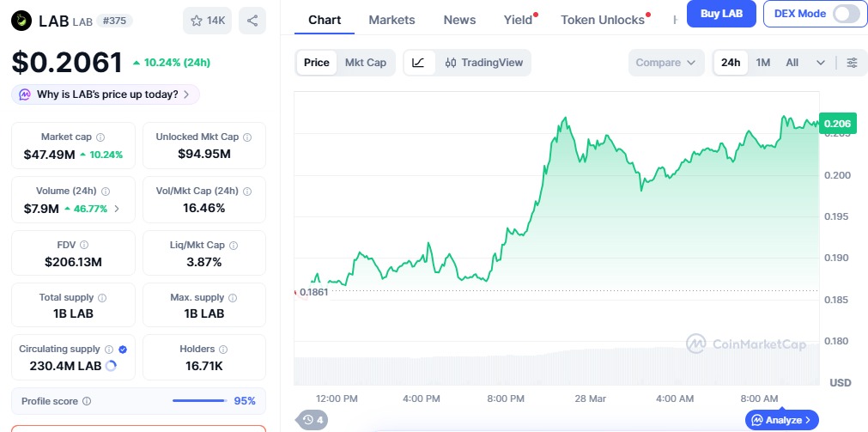Select the Price chart toggle
The image size is (868, 432).
point(317,63)
